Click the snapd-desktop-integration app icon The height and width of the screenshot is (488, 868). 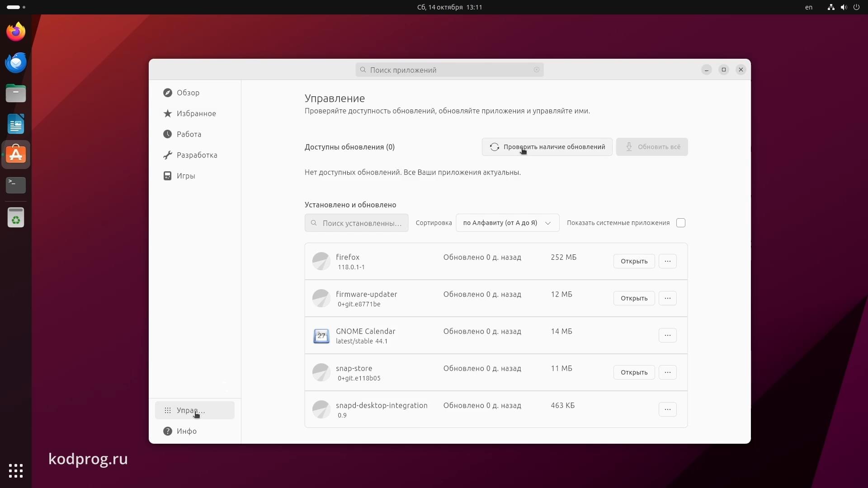[x=321, y=409]
